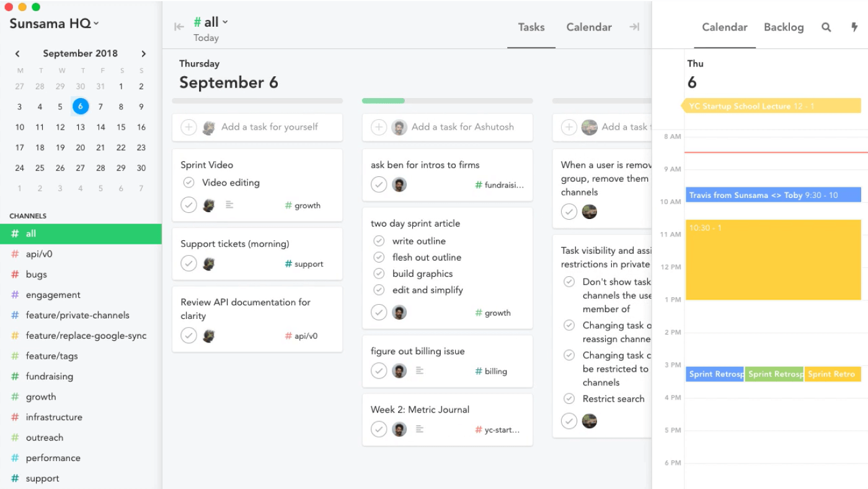Open the Sunsama HQ workspace dropdown
The image size is (868, 489).
(55, 24)
